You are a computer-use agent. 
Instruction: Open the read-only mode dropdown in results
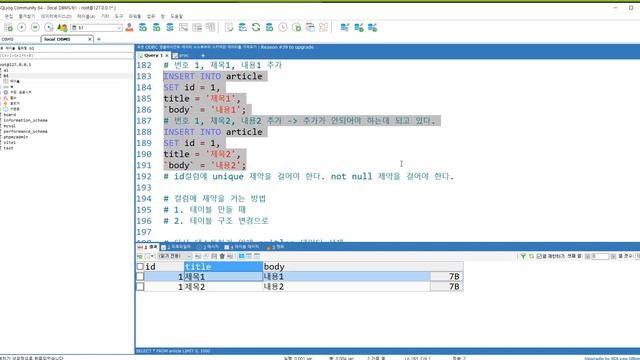(x=175, y=256)
